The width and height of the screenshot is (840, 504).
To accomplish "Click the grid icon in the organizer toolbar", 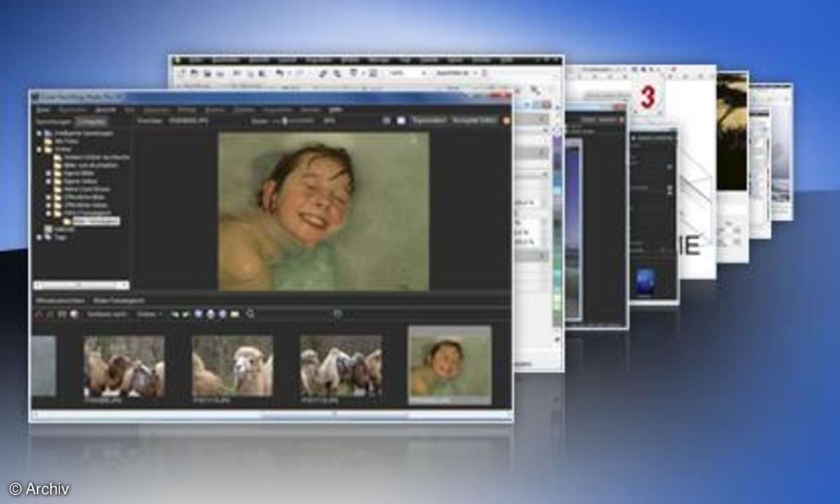I will [62, 315].
